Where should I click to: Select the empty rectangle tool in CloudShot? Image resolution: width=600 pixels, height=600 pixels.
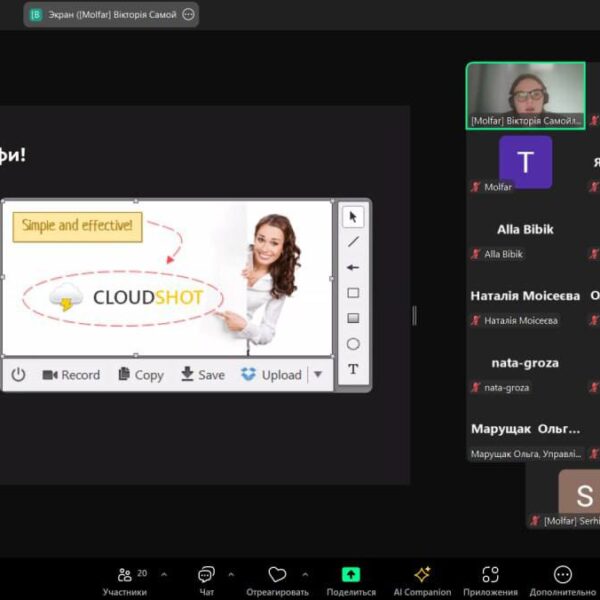(353, 293)
